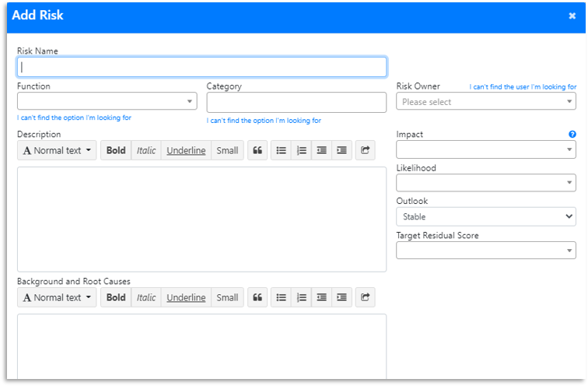Open the Function dropdown
Screen dimensions: 588x386
(107, 101)
